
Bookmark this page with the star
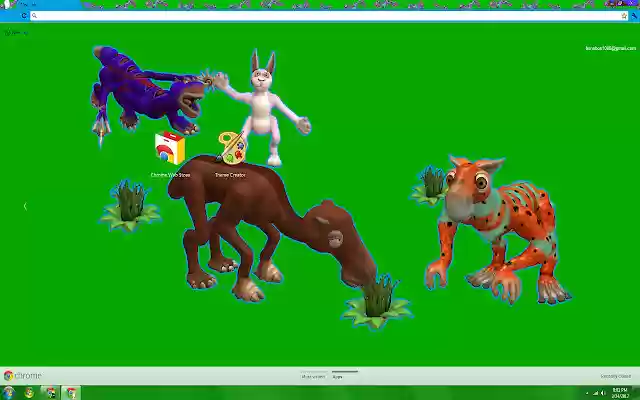(624, 16)
